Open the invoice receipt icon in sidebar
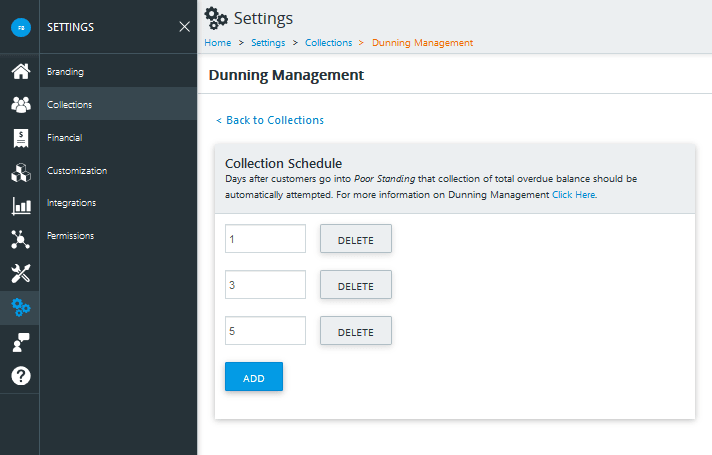The height and width of the screenshot is (455, 712). (20, 138)
